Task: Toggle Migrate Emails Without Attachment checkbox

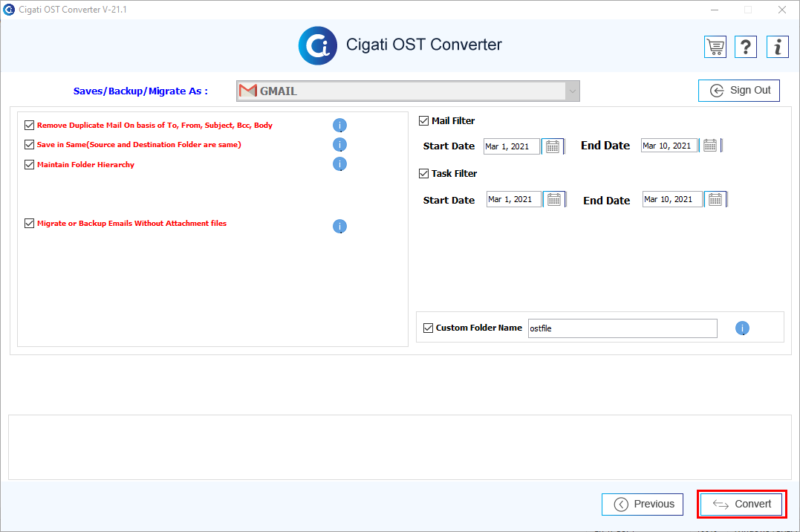Action: [x=29, y=223]
